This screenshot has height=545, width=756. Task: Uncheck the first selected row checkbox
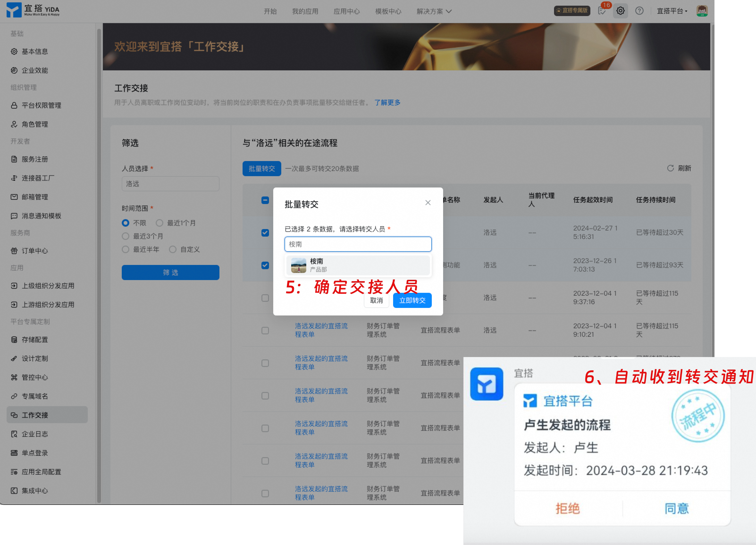[265, 233]
